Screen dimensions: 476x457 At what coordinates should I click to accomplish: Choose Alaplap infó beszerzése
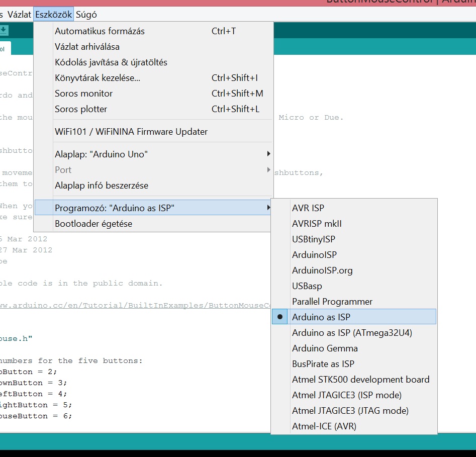(153, 185)
